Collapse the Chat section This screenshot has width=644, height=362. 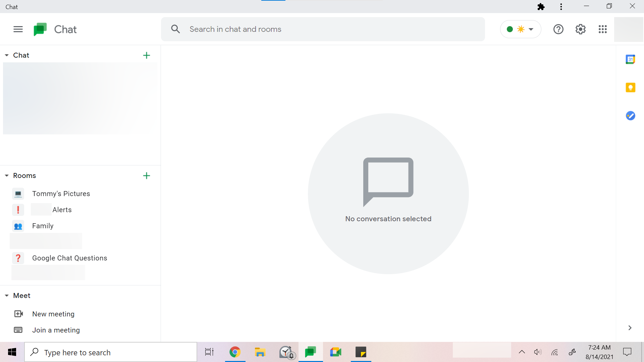(x=7, y=55)
